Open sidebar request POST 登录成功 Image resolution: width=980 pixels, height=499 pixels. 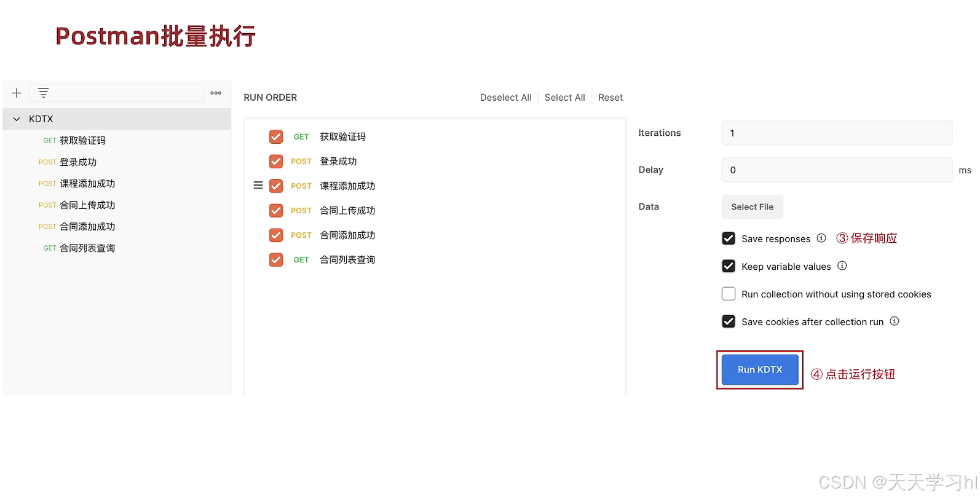[x=68, y=162]
